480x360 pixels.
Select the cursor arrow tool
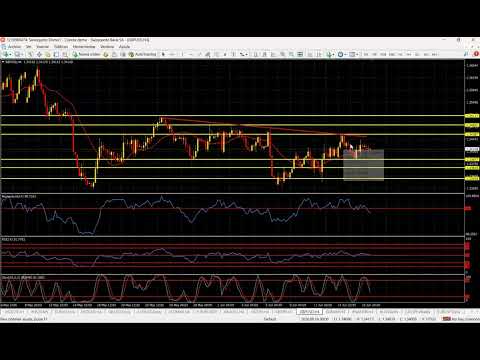[x=163, y=54]
